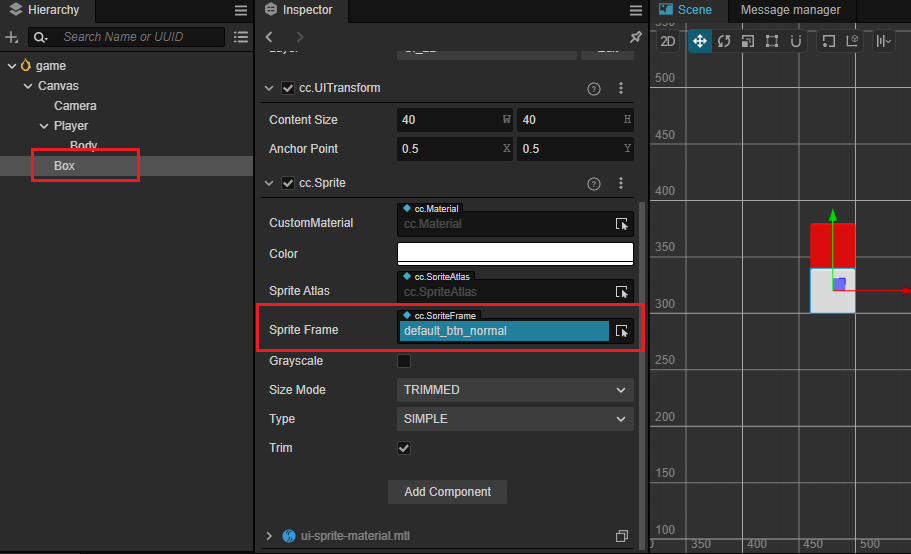Uncheck the Trim checkbox
Image resolution: width=911 pixels, height=554 pixels.
404,448
